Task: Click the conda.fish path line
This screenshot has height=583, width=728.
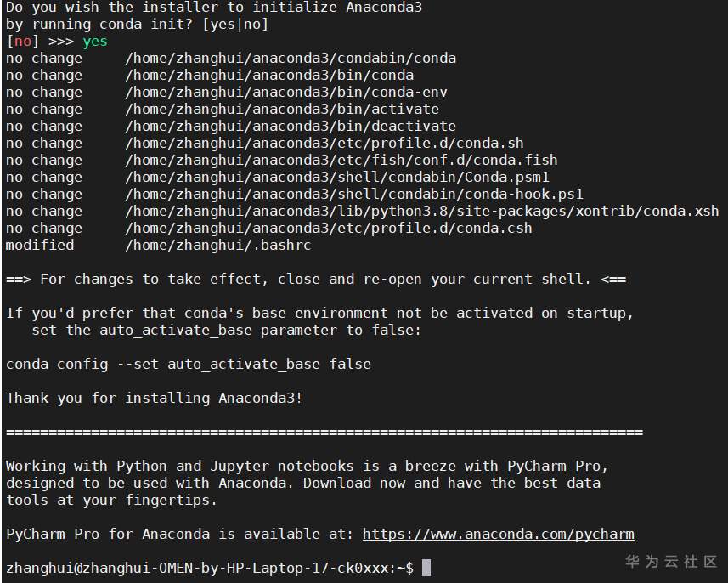Action: point(341,161)
